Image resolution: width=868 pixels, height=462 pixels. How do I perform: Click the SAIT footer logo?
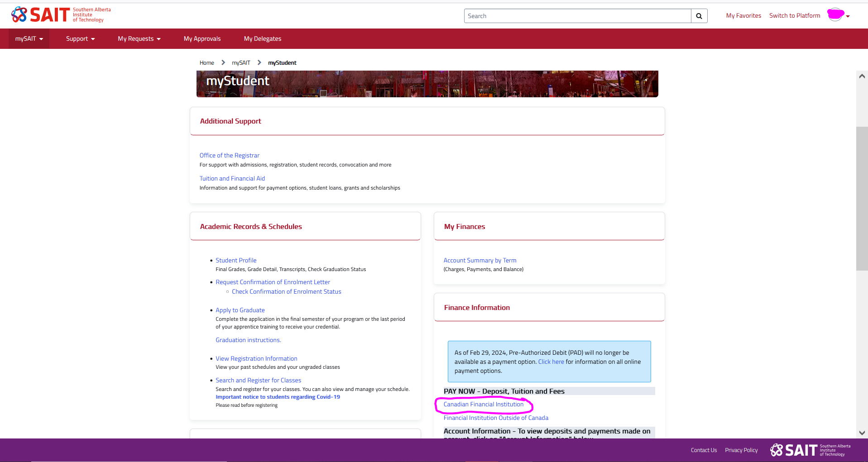pos(810,450)
